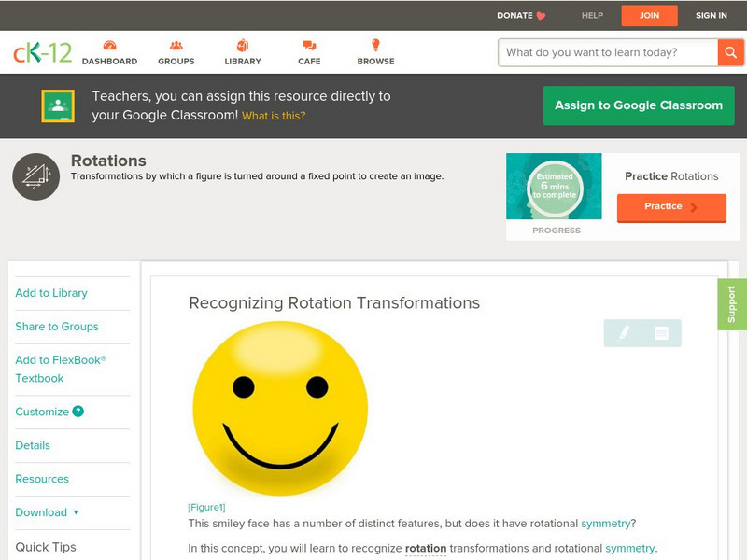Click Sign In in the top bar
The image size is (747, 560).
712,15
